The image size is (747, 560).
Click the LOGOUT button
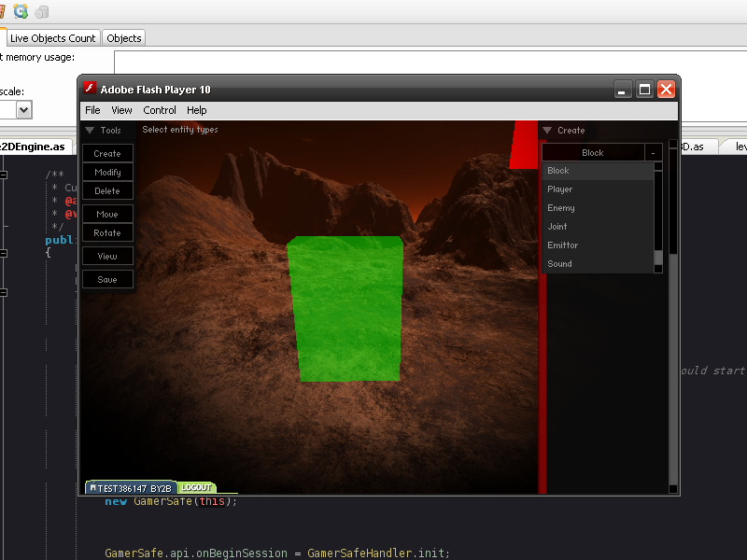(x=196, y=487)
